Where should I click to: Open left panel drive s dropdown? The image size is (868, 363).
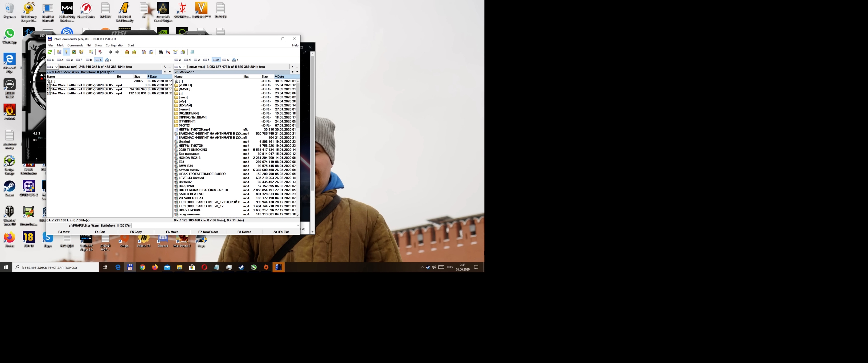point(53,67)
